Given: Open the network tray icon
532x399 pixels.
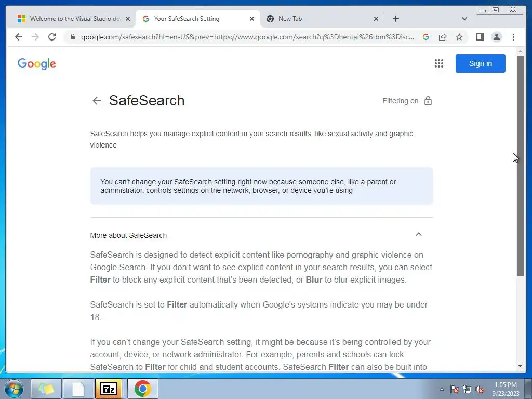Looking at the screenshot, I should pyautogui.click(x=467, y=389).
